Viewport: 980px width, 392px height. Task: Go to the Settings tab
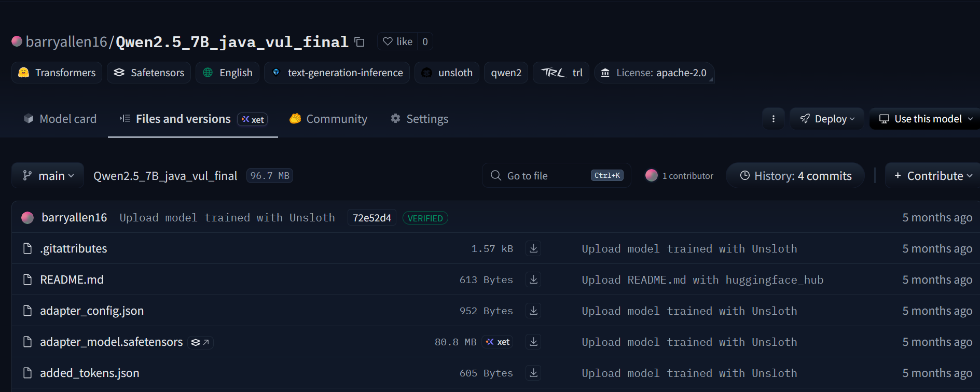point(419,119)
